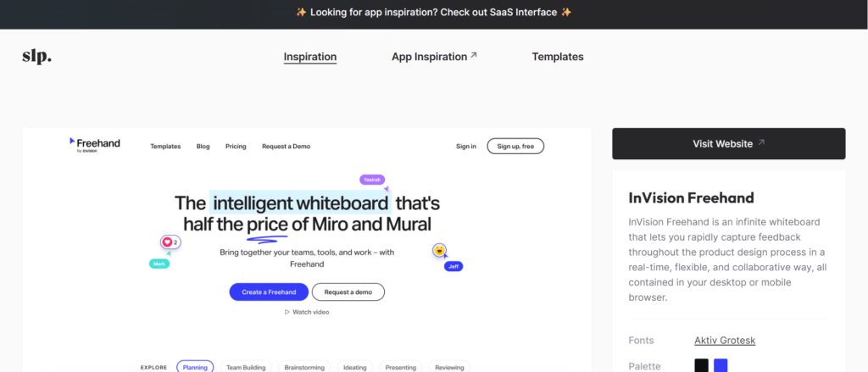This screenshot has width=868, height=372.
Task: Click the Aktiv Grotesk font link
Action: tap(725, 341)
